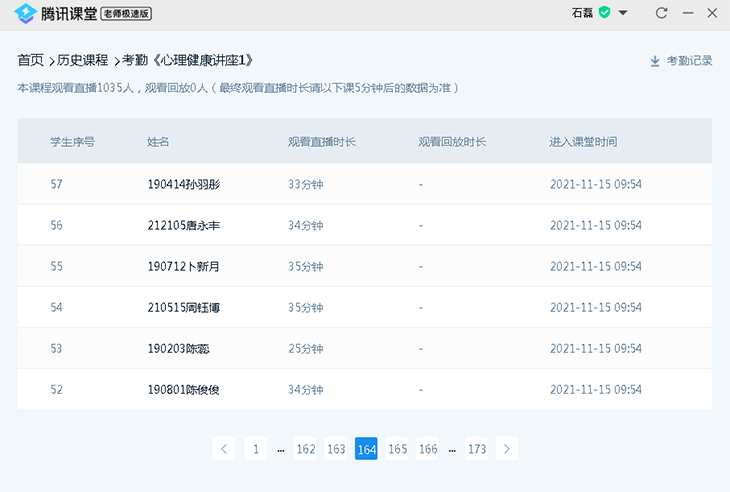Screen dimensions: 730x492
Task: Minimize the Tencent Classroom window
Action: pos(688,13)
